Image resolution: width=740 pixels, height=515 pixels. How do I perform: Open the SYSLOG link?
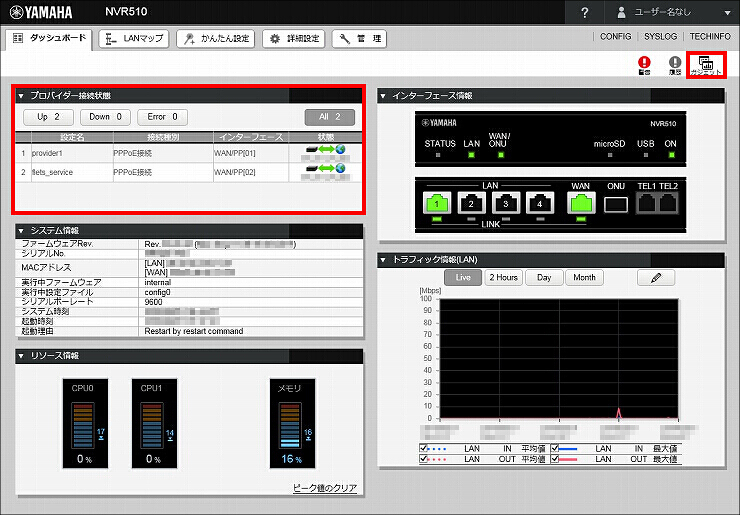(x=660, y=36)
